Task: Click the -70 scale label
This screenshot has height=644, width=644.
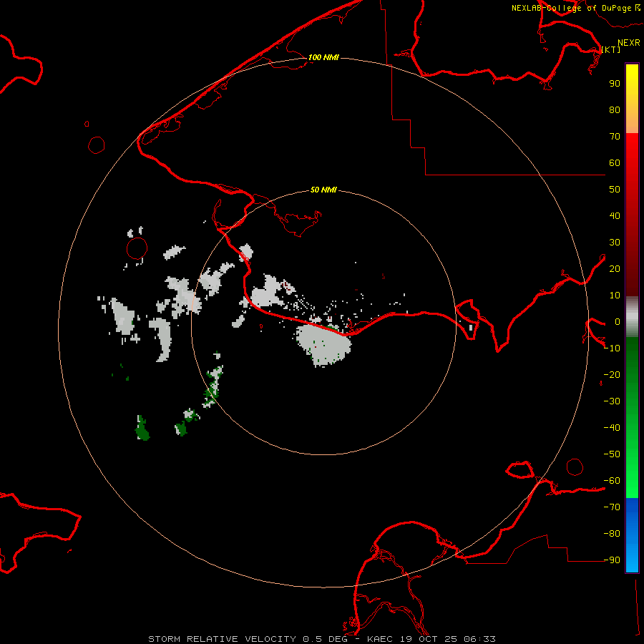Action: tap(612, 507)
